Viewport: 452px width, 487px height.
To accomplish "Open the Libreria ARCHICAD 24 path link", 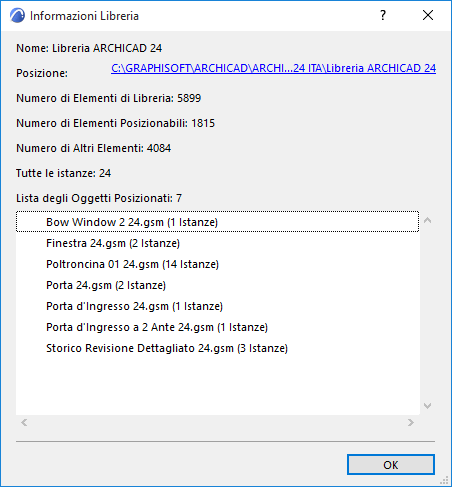I will point(273,68).
